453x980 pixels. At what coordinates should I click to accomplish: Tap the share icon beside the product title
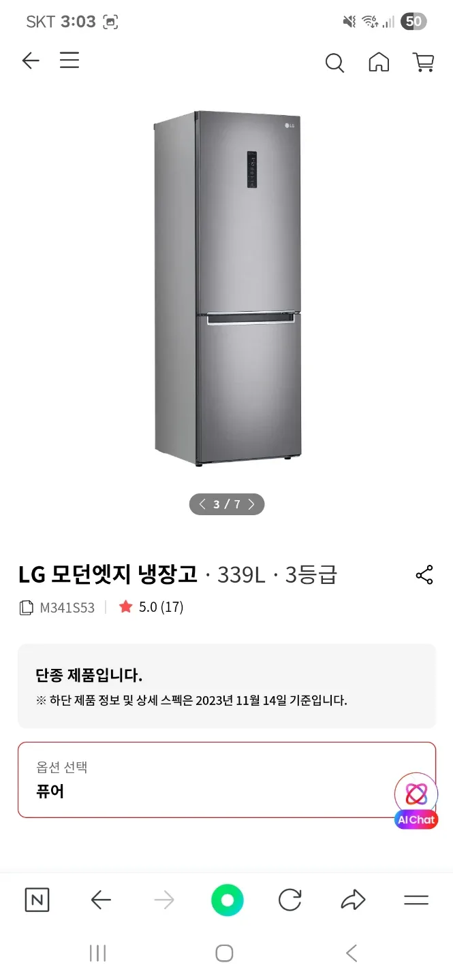(x=424, y=575)
